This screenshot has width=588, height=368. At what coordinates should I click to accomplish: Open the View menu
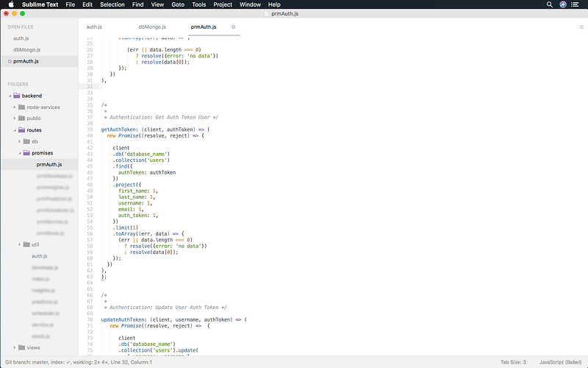click(157, 4)
